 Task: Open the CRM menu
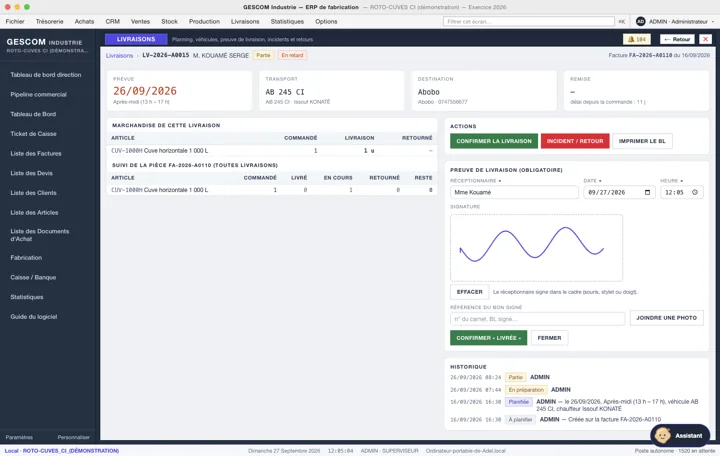[x=112, y=22]
